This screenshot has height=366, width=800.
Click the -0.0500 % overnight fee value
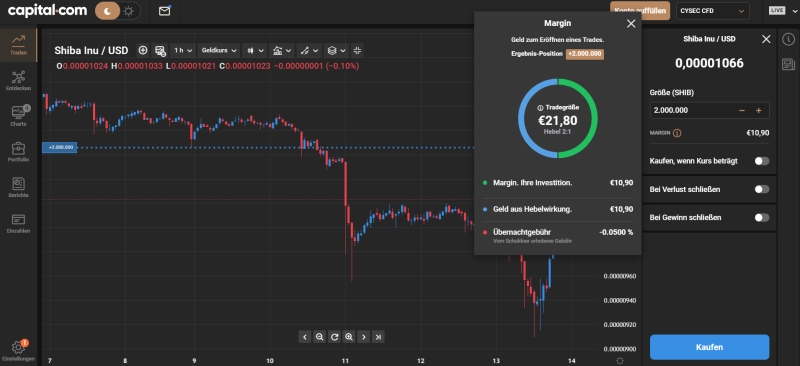tap(616, 232)
